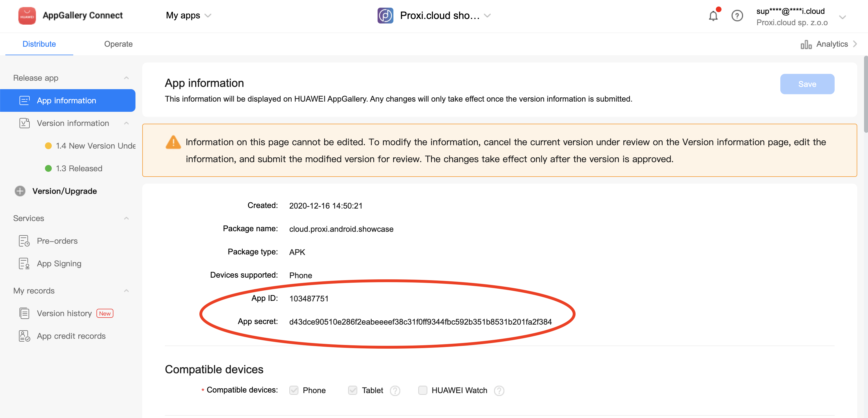Viewport: 868px width, 418px height.
Task: Click the Version information sidebar icon
Action: click(25, 123)
